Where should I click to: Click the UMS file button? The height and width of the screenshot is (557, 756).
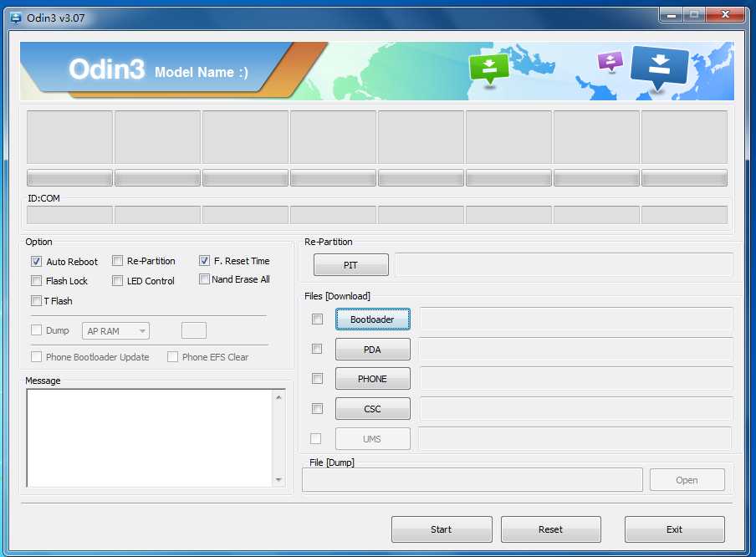click(x=373, y=438)
